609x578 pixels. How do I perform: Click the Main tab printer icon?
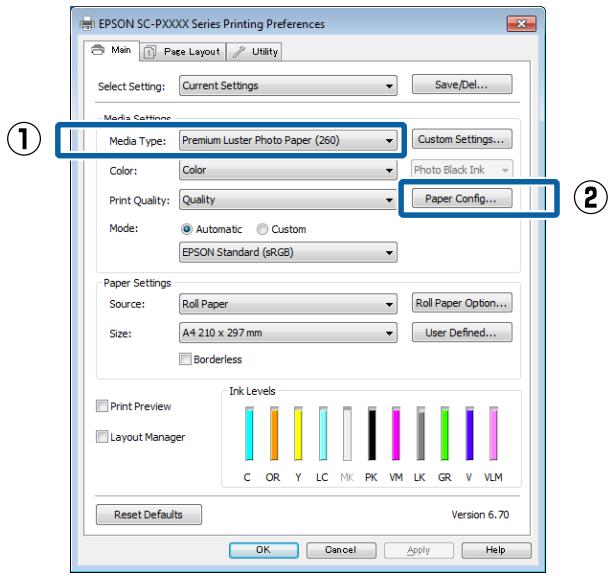click(98, 50)
